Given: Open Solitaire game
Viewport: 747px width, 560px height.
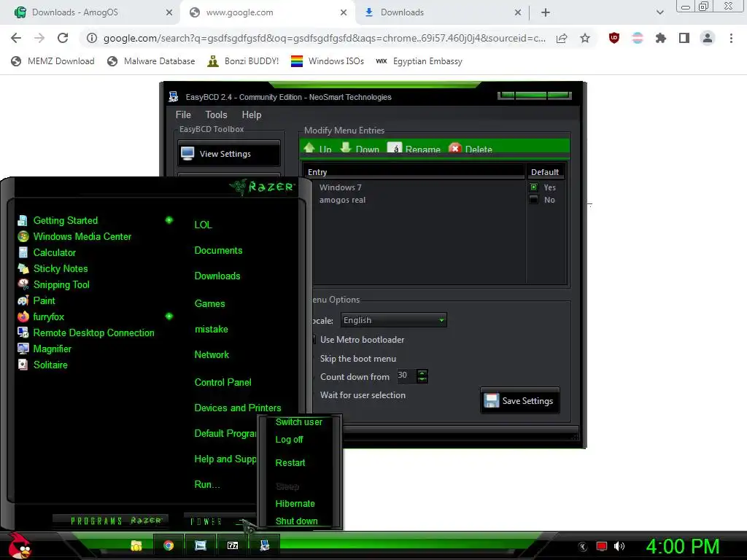Looking at the screenshot, I should (42, 365).
